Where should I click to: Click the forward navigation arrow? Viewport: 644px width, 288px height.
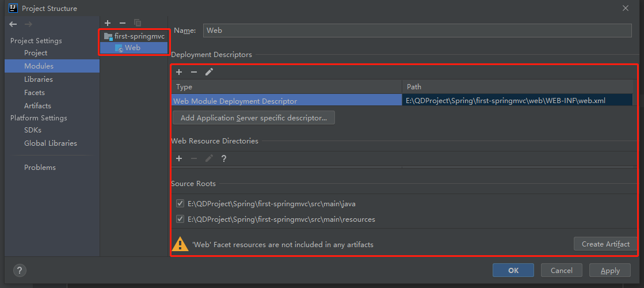coord(28,24)
